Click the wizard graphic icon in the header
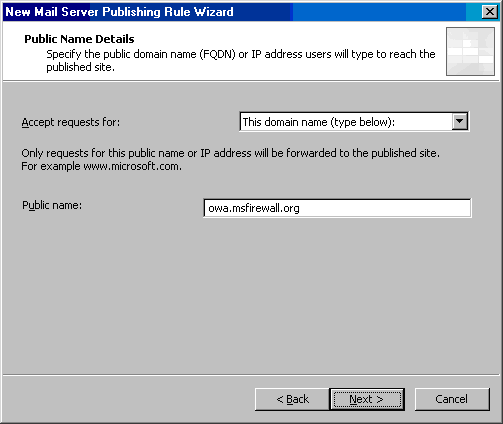503x424 pixels. pos(470,51)
